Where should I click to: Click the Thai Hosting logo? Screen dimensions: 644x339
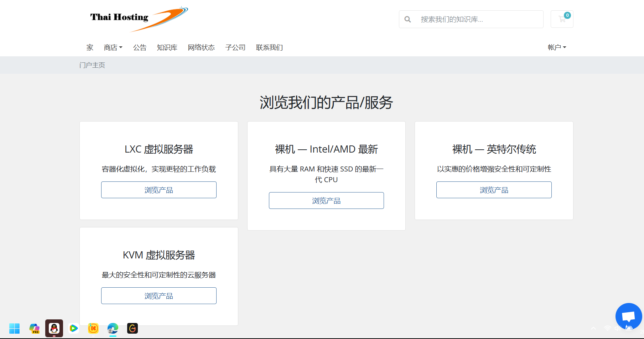tap(139, 19)
